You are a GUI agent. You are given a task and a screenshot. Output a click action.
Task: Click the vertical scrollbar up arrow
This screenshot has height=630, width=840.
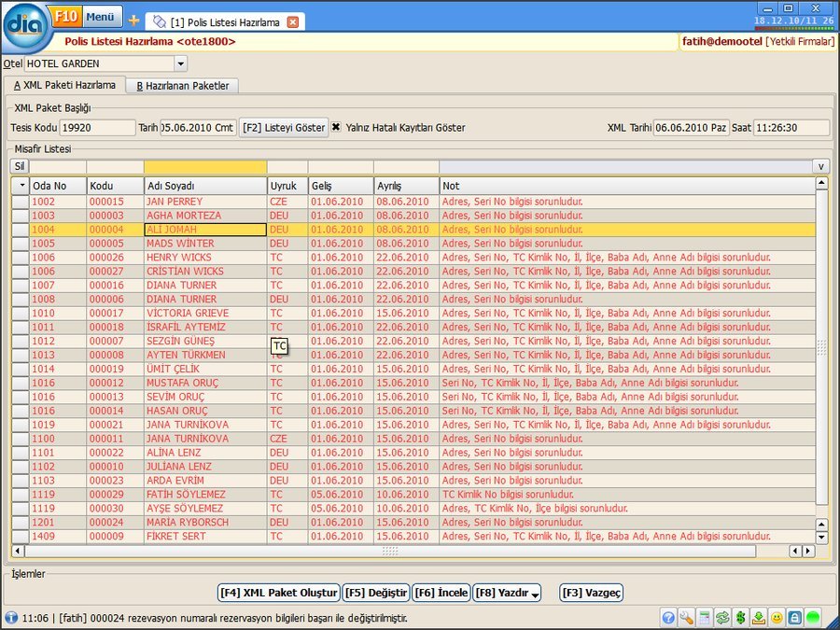[821, 184]
